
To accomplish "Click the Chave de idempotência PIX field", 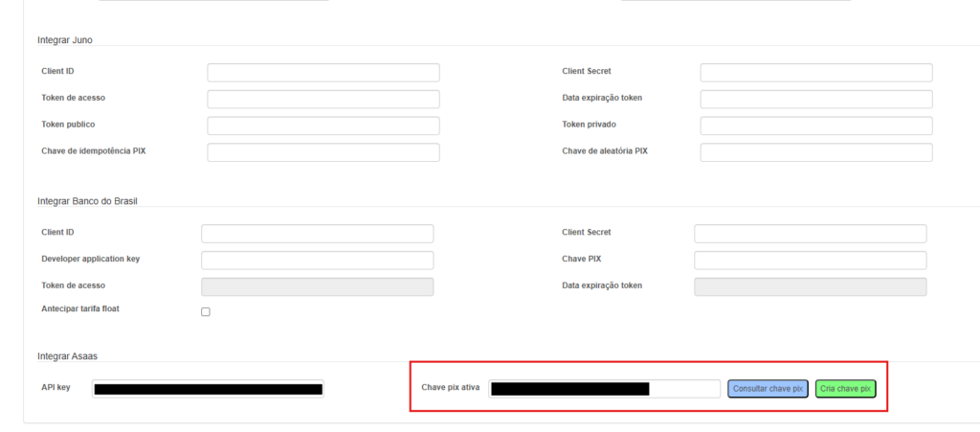I will coord(323,152).
